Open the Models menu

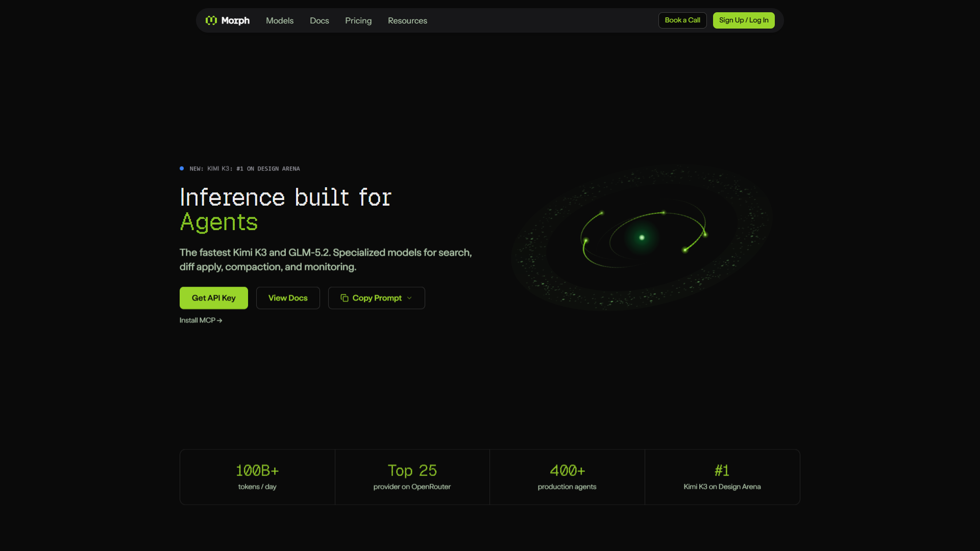pyautogui.click(x=280, y=20)
